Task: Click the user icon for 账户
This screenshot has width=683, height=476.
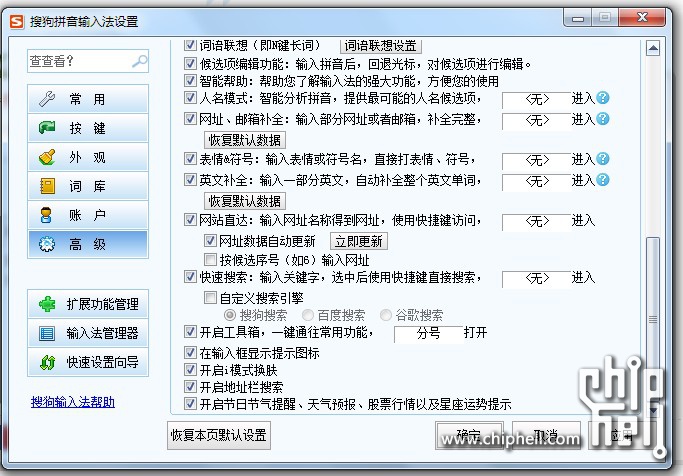Action: [46, 215]
